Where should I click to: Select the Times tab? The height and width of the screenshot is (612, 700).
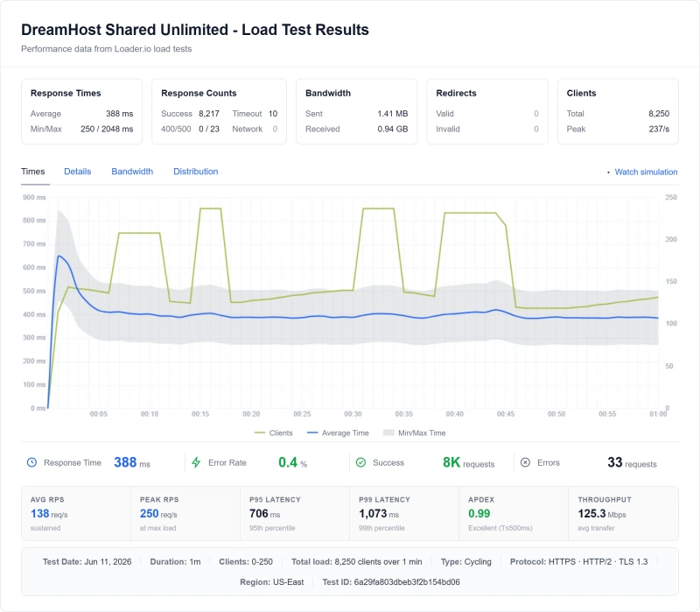click(33, 172)
